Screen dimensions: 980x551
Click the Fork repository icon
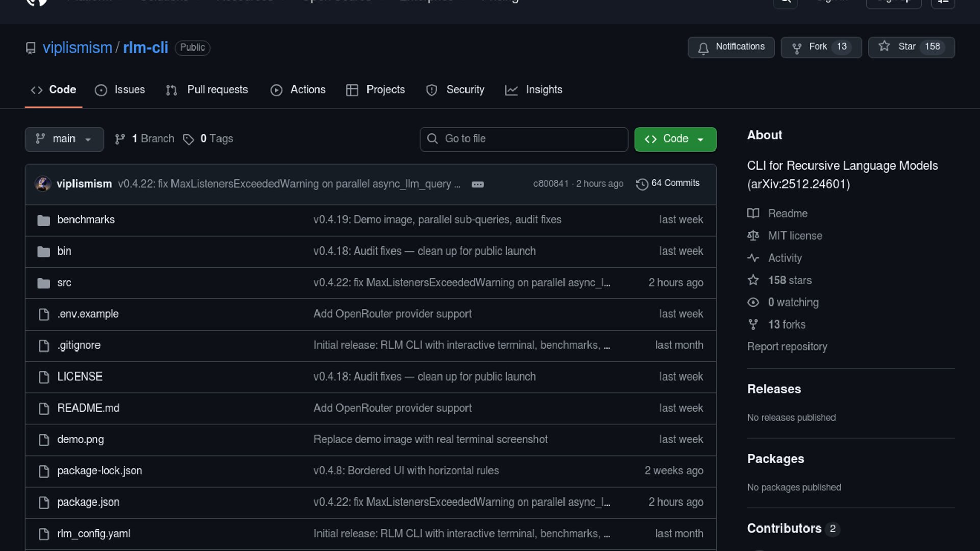click(796, 47)
